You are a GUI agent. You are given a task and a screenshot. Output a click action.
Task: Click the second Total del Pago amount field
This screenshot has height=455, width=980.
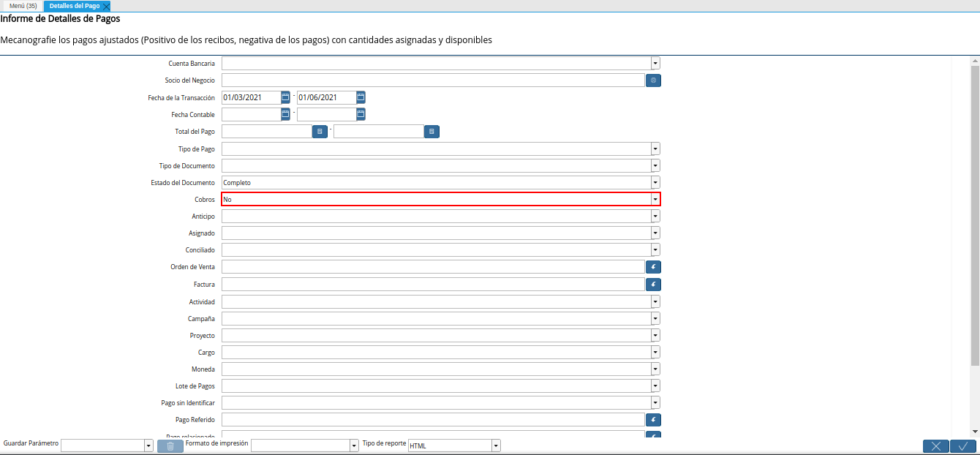click(x=379, y=132)
